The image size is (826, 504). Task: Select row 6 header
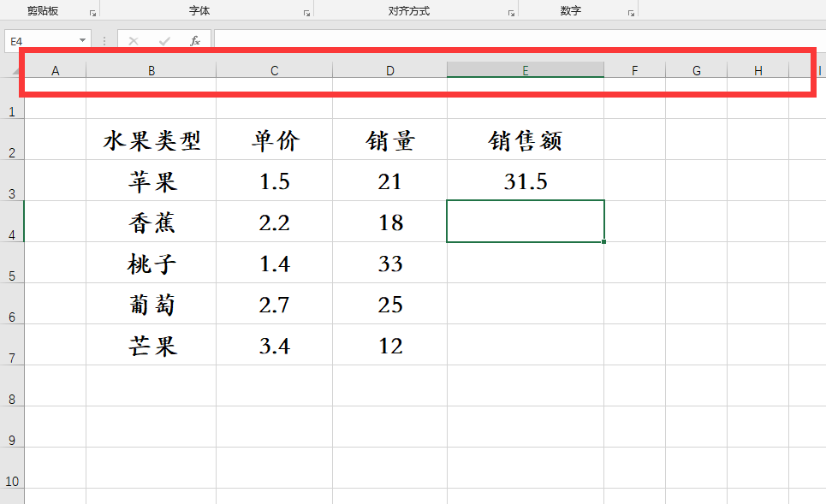[x=12, y=304]
